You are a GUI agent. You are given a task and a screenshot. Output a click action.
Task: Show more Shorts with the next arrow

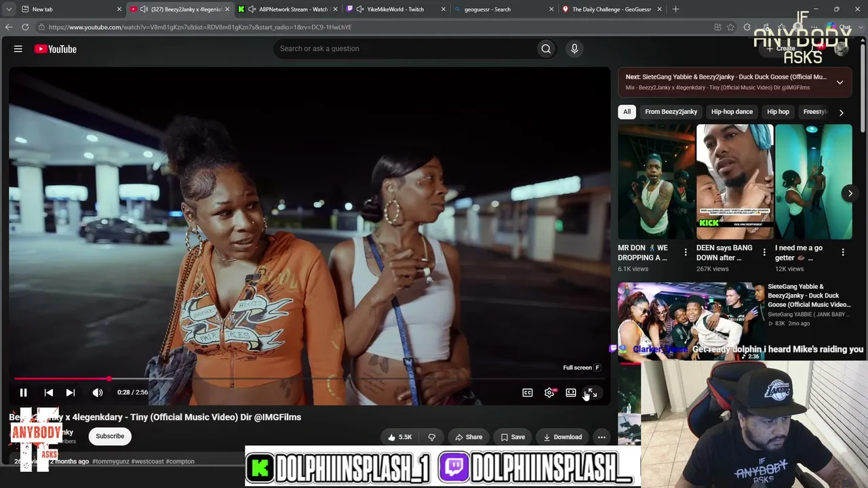click(x=850, y=193)
